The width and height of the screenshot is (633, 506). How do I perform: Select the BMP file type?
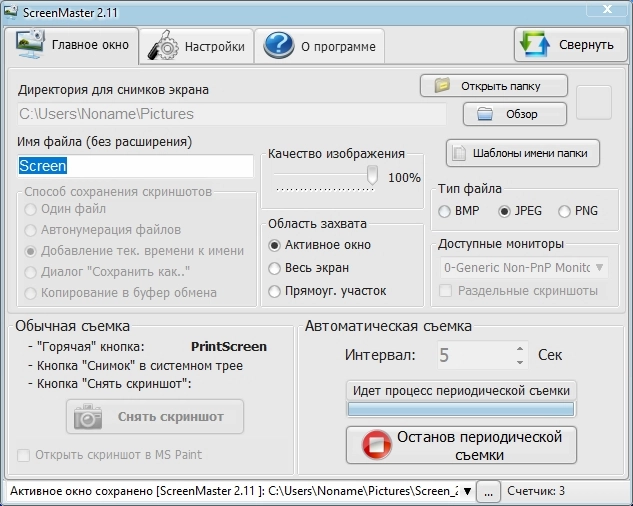459,211
